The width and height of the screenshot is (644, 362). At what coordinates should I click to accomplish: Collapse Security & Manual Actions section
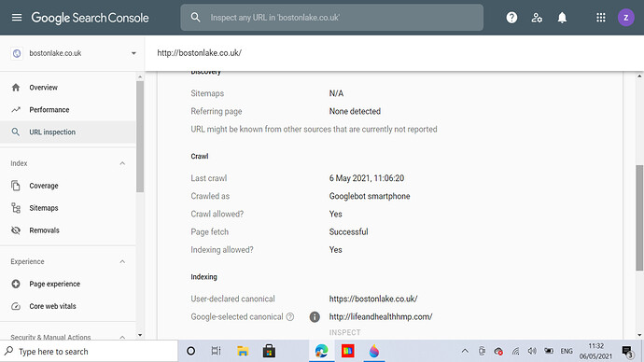122,337
